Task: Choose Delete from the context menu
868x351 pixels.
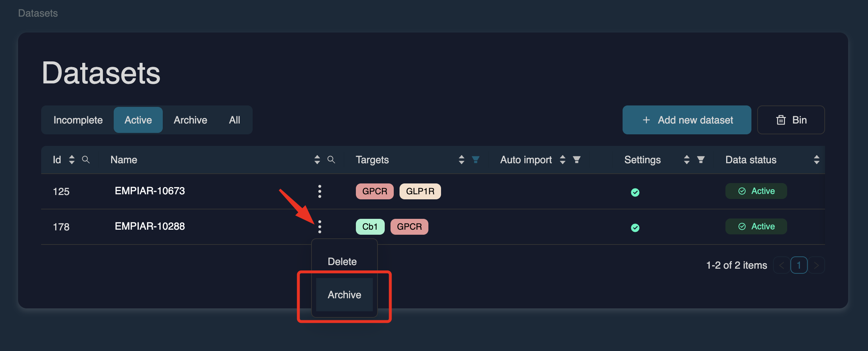Action: click(342, 261)
